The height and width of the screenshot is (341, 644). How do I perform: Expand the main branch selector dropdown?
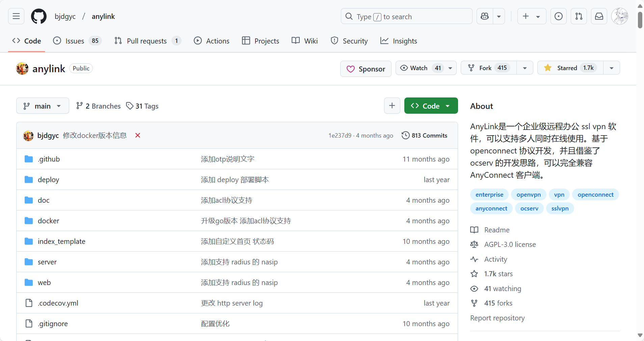click(43, 106)
